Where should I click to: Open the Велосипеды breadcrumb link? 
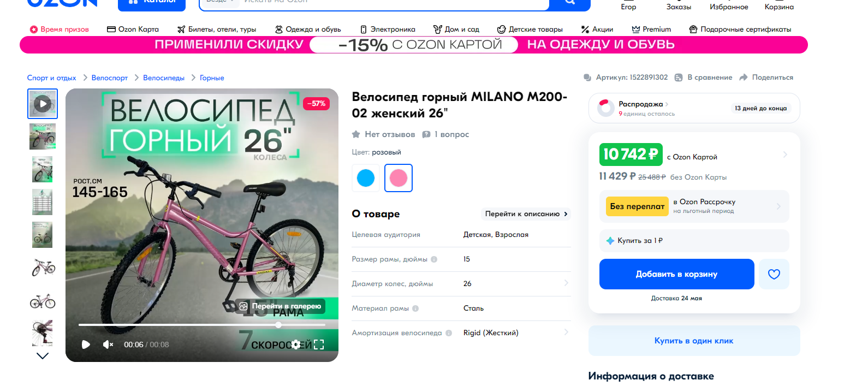pos(164,78)
